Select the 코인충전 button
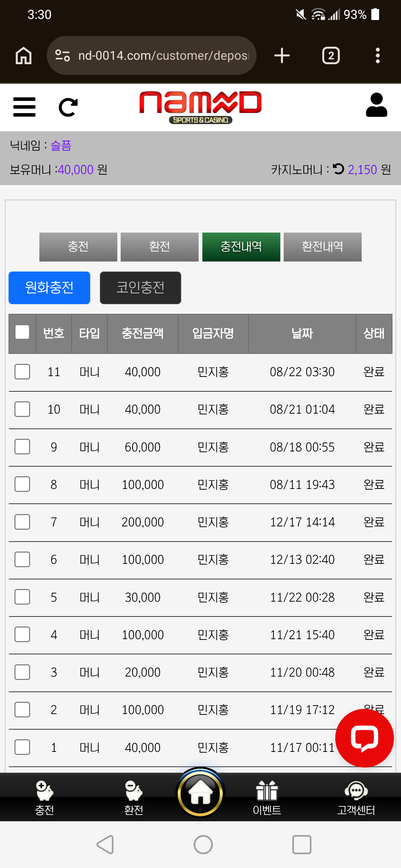 140,288
